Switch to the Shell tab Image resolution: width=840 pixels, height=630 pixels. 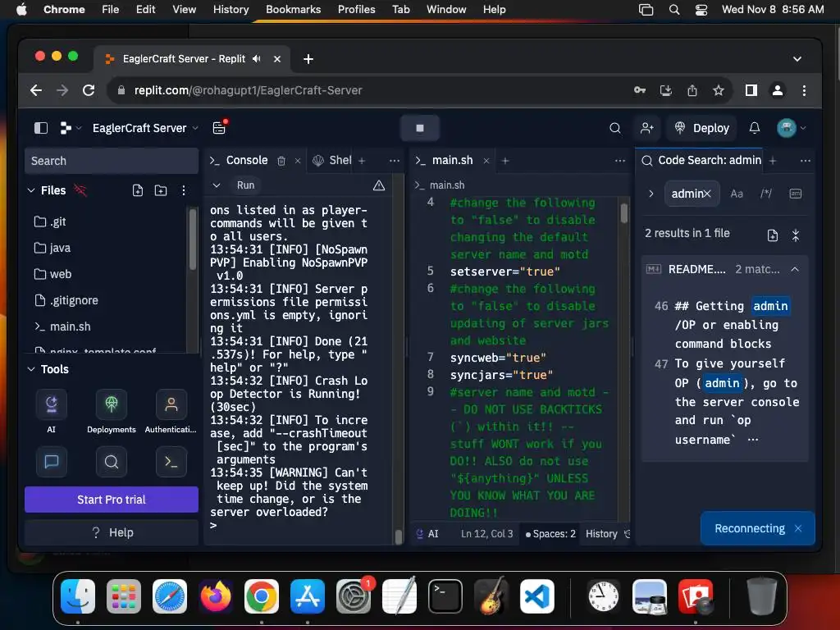tap(332, 161)
